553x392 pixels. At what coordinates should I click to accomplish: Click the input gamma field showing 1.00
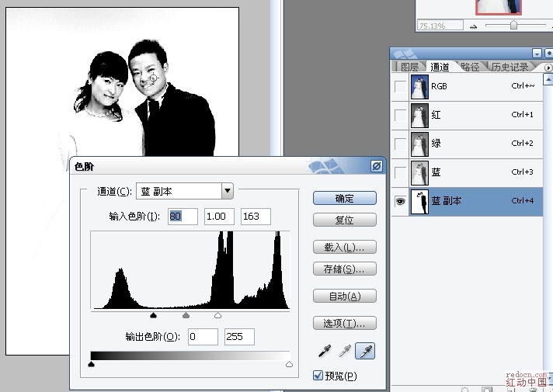coord(219,216)
